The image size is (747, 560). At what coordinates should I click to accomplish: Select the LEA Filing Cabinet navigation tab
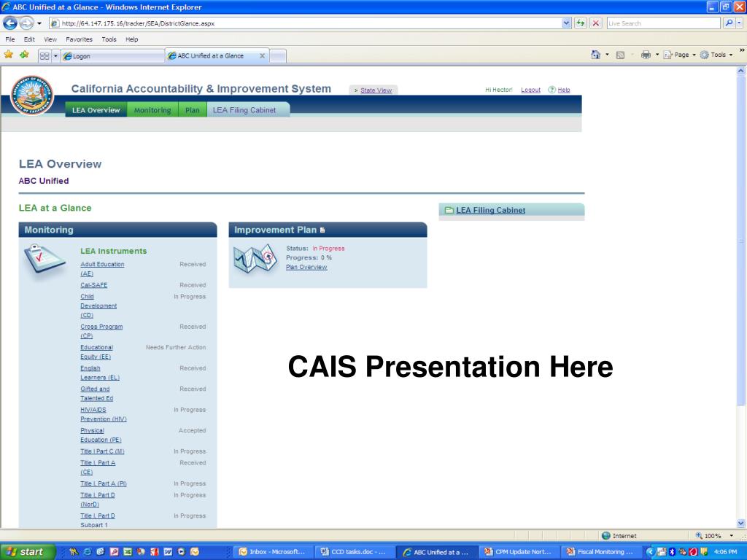248,110
